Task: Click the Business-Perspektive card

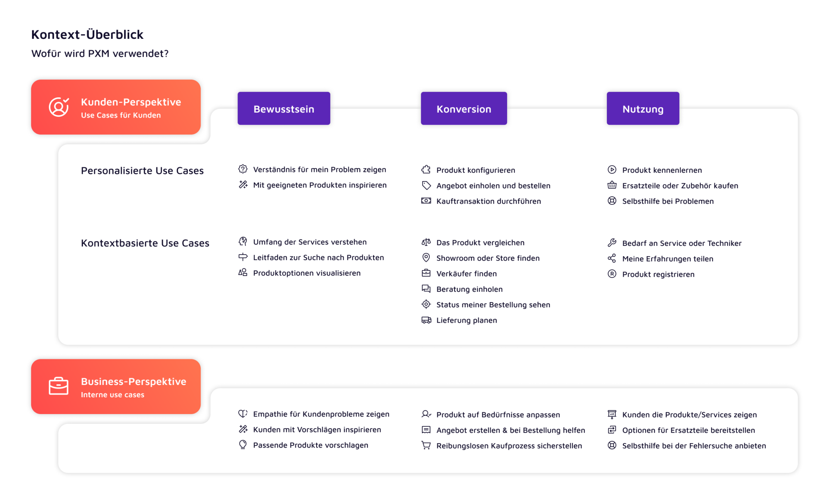Action: [x=116, y=386]
